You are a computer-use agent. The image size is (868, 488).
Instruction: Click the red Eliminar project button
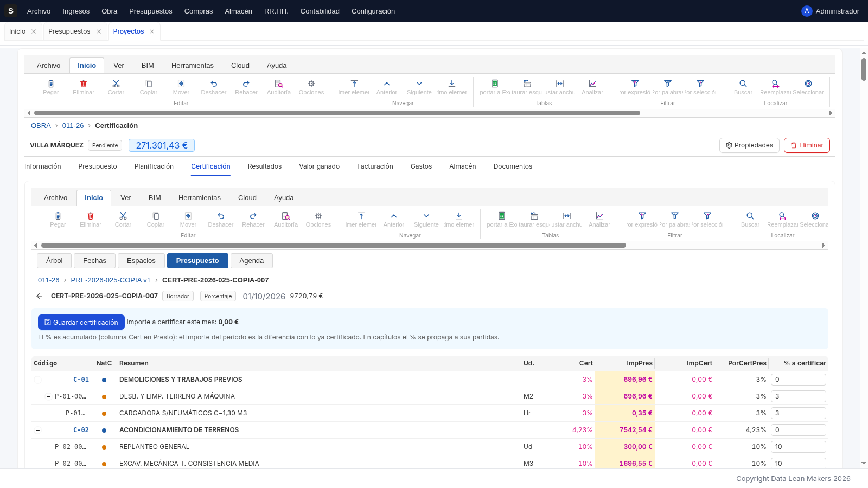pyautogui.click(x=807, y=145)
